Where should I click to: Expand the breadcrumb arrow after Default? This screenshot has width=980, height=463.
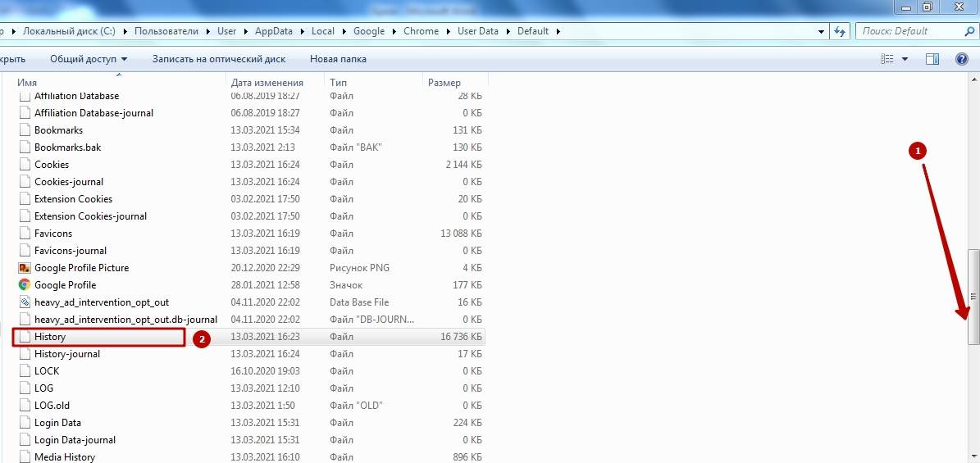558,31
